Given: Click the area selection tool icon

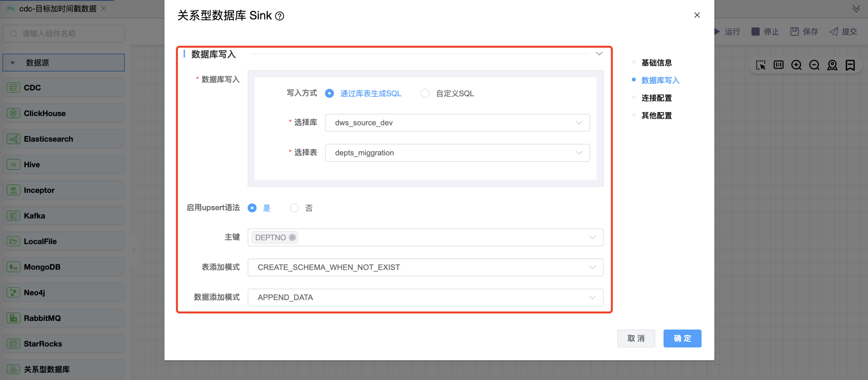Looking at the screenshot, I should [x=760, y=65].
